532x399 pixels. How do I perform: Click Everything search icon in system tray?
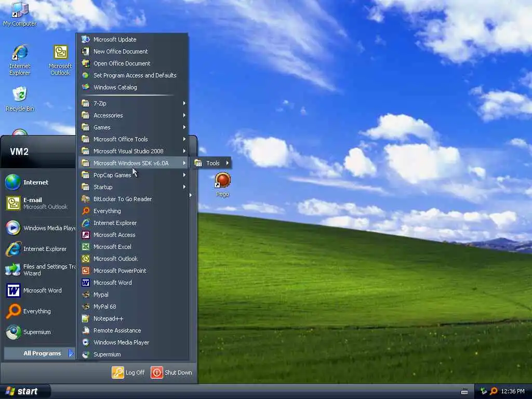tap(494, 391)
